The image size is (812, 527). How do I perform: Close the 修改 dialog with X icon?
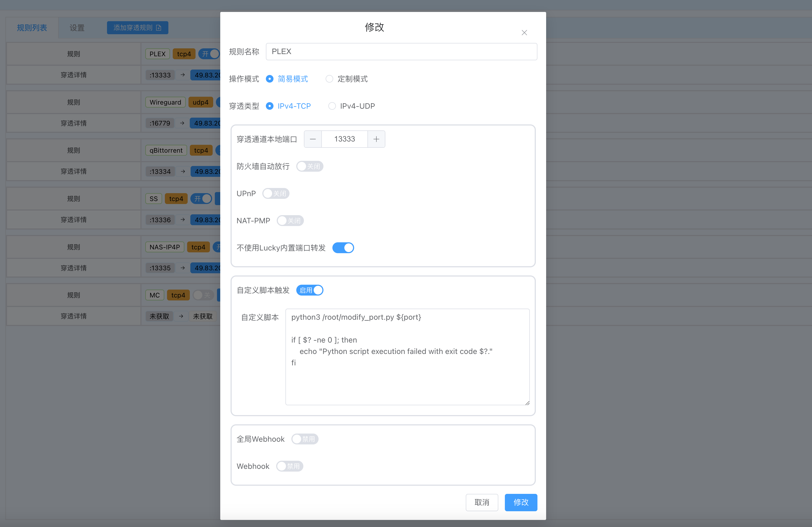coord(524,33)
